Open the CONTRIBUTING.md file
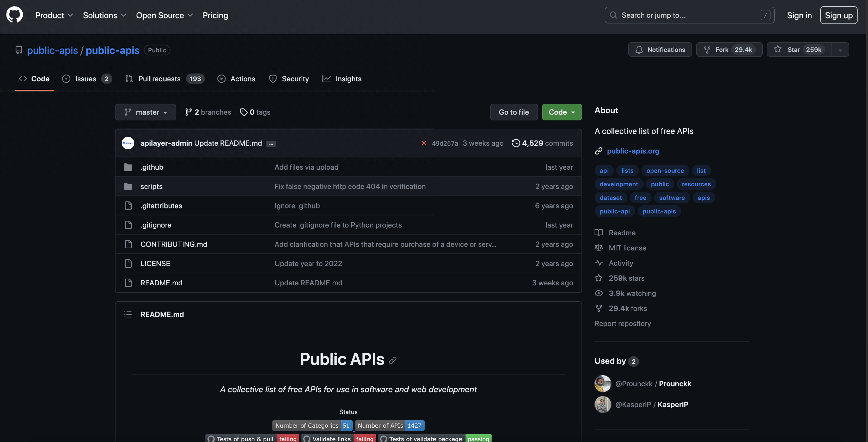868x442 pixels. pos(174,244)
